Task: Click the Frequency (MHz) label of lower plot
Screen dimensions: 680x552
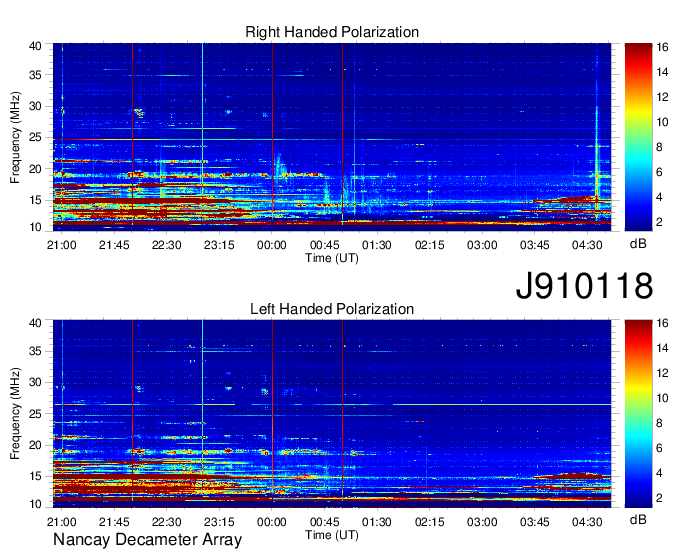Action: 15,414
